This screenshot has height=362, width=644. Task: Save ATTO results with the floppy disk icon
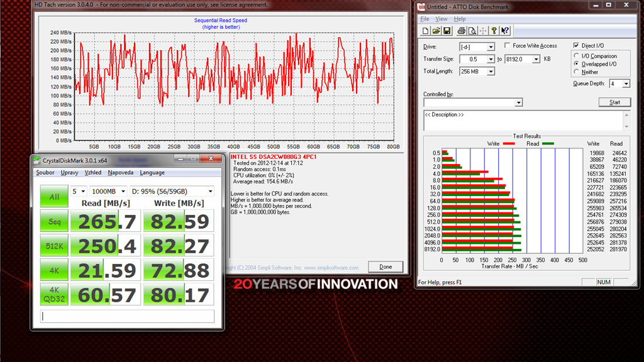[x=447, y=31]
